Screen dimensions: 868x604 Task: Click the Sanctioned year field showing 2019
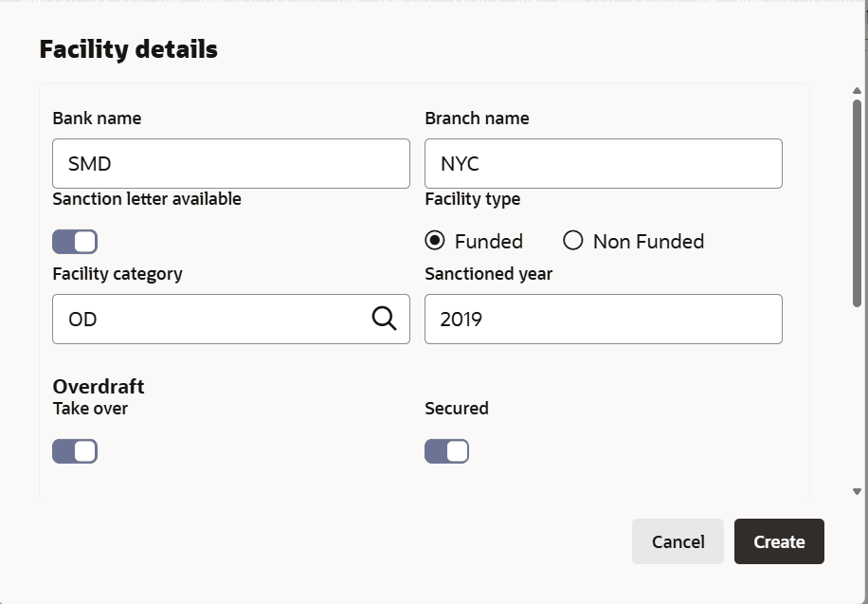pos(603,320)
